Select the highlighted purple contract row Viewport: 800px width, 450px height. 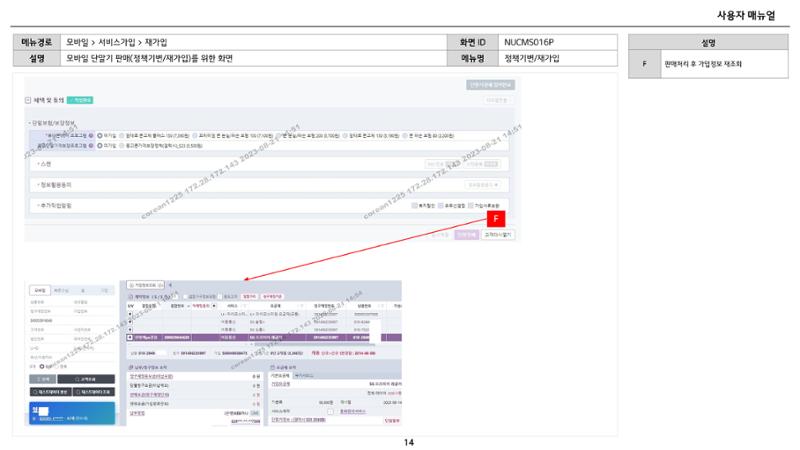pos(264,337)
